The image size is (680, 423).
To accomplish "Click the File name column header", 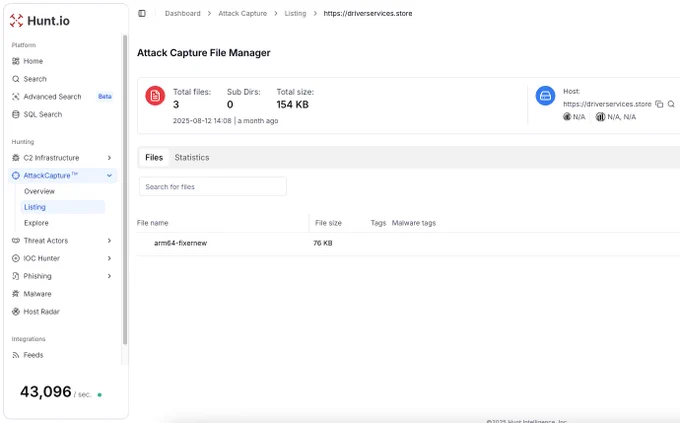I will pos(153,223).
